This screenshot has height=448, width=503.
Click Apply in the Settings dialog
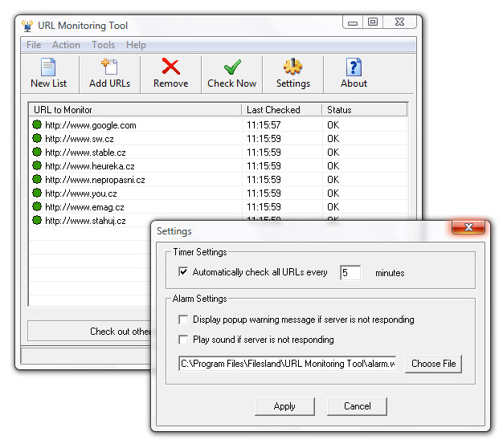click(x=284, y=406)
